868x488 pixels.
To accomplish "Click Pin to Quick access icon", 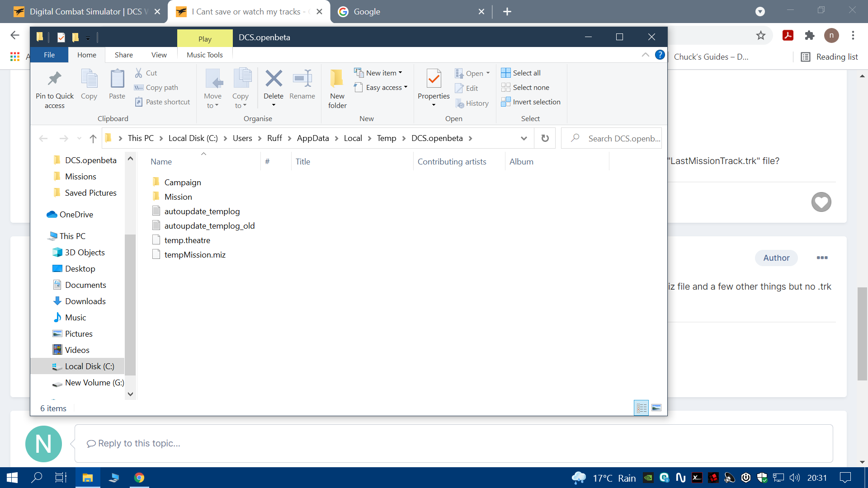I will click(55, 79).
